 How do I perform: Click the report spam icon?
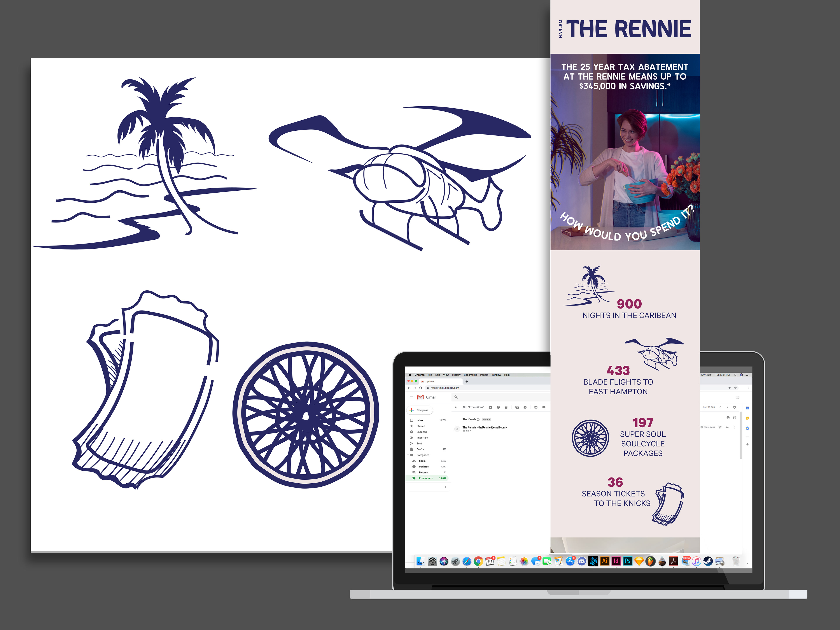point(498,407)
